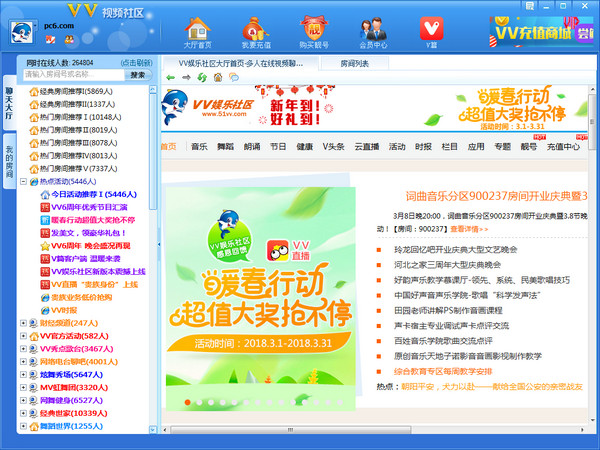The image size is (600, 450).
Task: Expand the VV秀点歌台 node
Action: pyautogui.click(x=23, y=349)
